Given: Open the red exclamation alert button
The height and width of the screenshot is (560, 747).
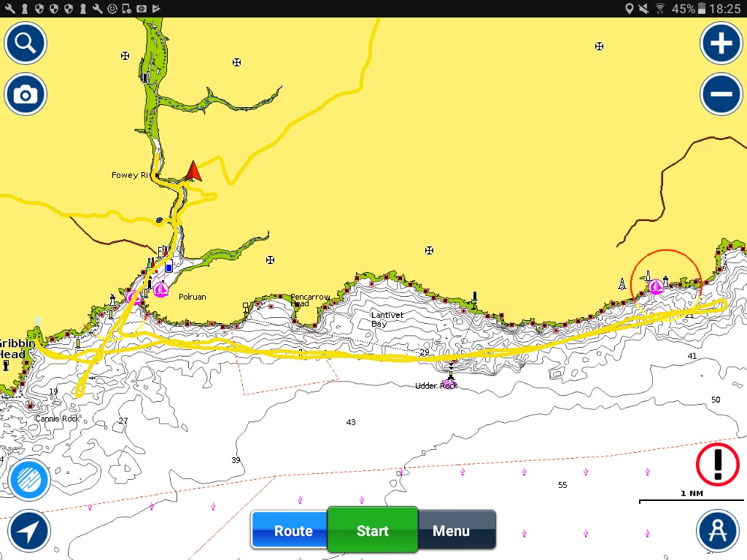Looking at the screenshot, I should pos(717,464).
